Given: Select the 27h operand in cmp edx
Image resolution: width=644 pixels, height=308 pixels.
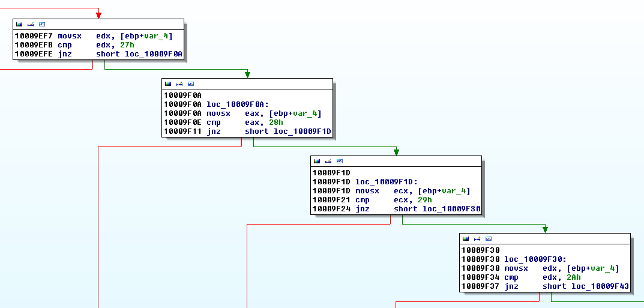Looking at the screenshot, I should [127, 45].
